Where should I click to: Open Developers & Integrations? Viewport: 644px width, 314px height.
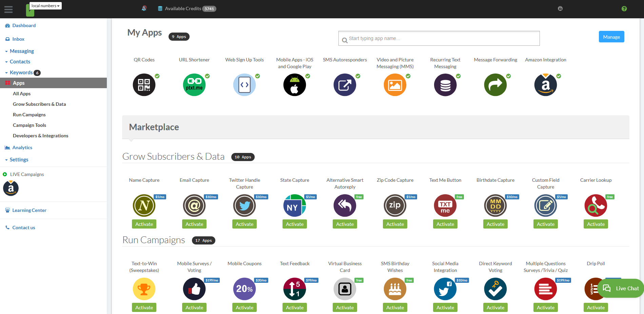40,136
